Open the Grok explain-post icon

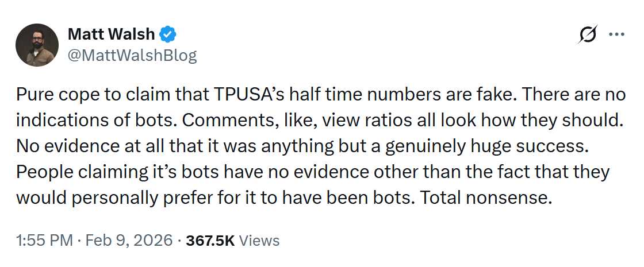pyautogui.click(x=588, y=35)
